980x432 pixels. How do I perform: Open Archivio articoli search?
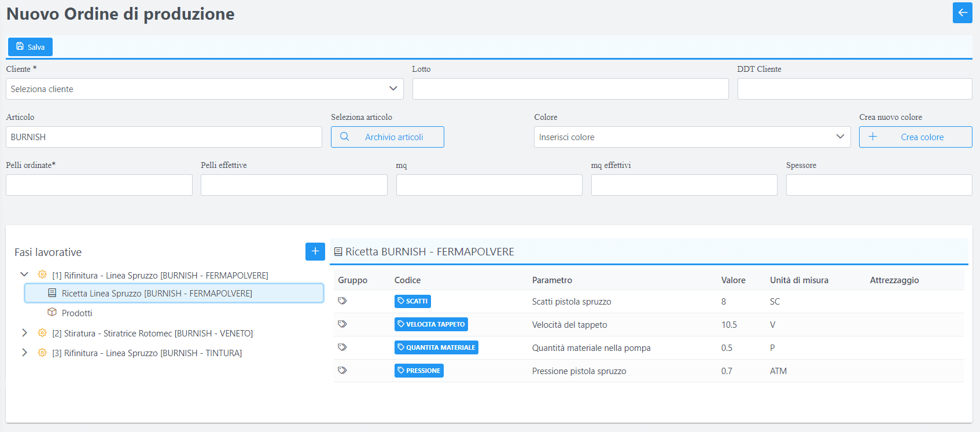pos(388,137)
